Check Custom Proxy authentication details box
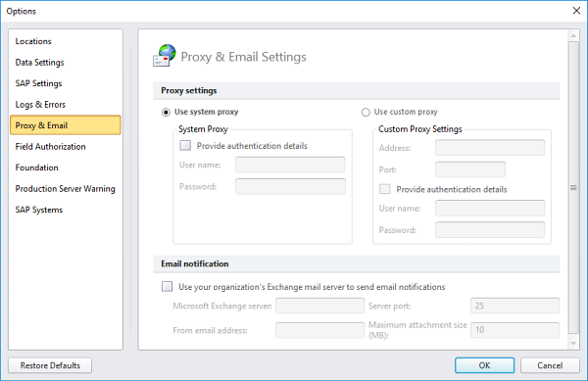 coord(385,189)
